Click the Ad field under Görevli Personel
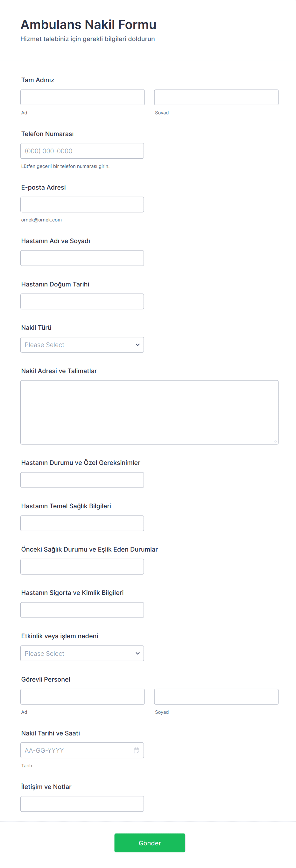The height and width of the screenshot is (868, 296). tap(82, 697)
